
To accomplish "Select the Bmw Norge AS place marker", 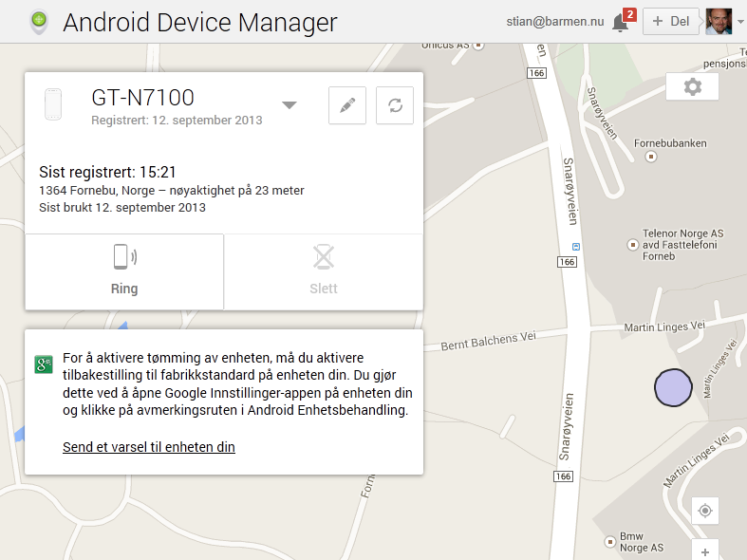I will point(609,541).
